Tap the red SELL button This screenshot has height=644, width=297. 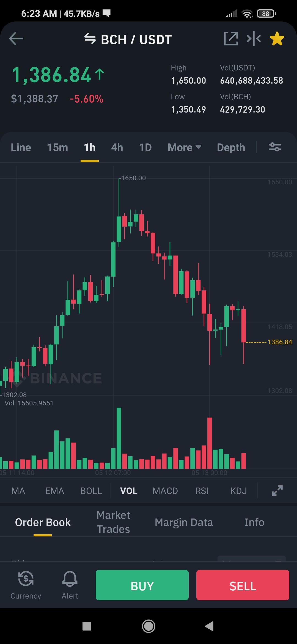[x=243, y=585]
